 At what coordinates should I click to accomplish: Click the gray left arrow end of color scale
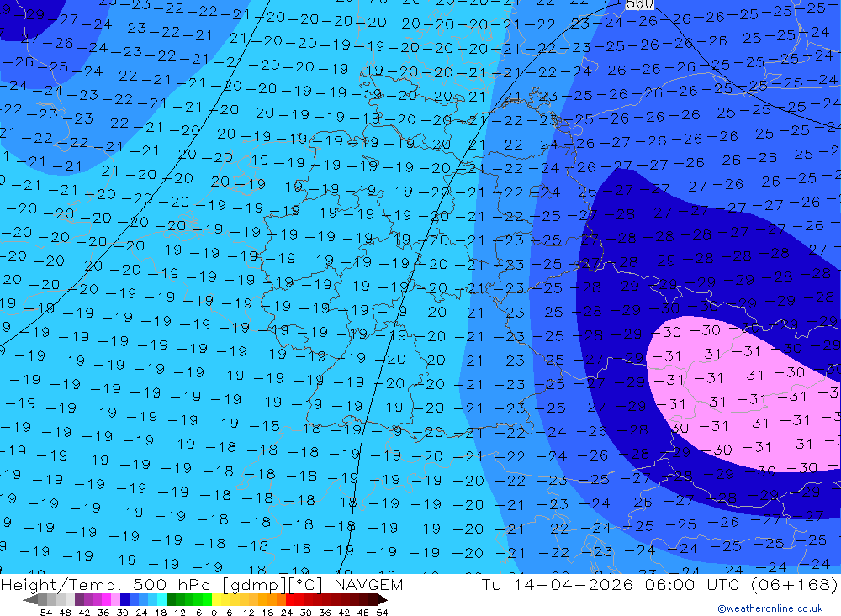click(30, 600)
